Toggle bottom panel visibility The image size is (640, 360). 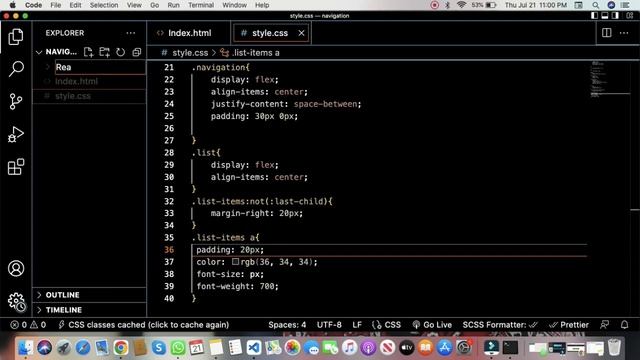coord(605,16)
